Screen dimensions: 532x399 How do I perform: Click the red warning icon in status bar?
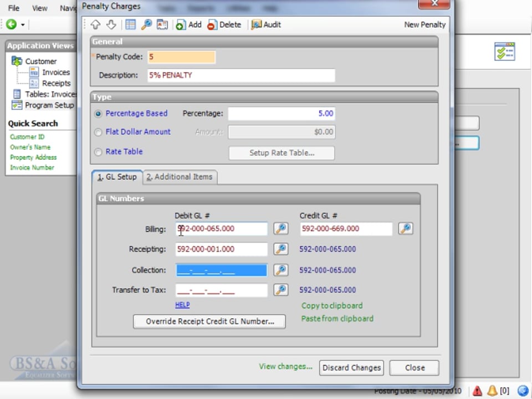tap(477, 391)
